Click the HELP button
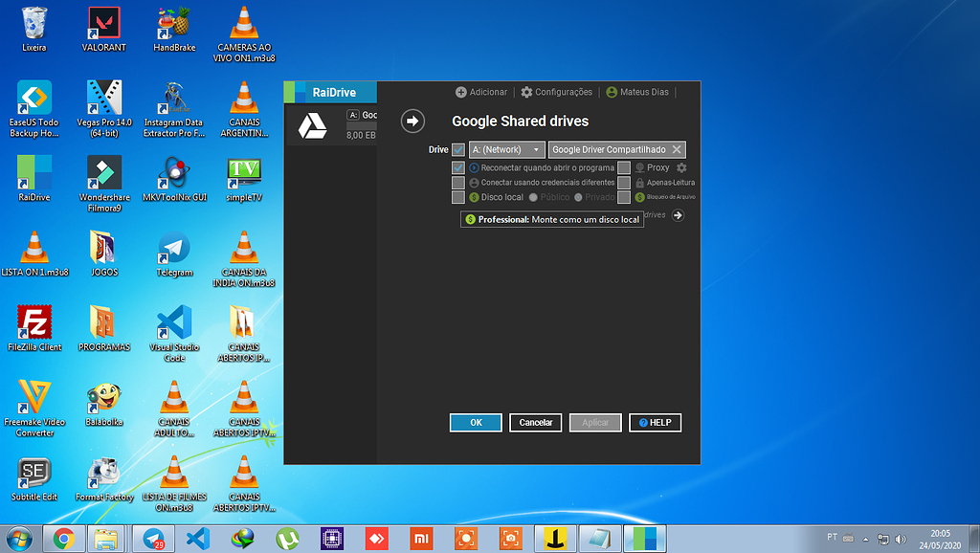Screen dimensions: 980x553 655,422
